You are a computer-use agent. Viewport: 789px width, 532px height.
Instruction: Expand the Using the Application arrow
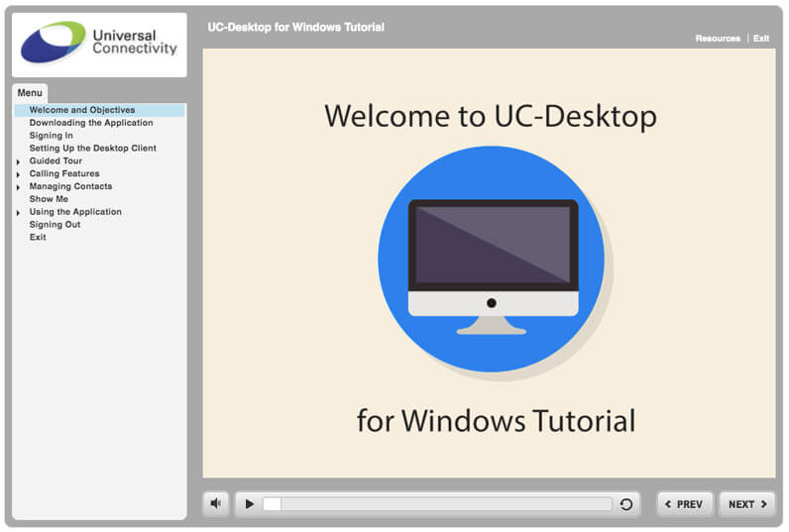point(18,213)
